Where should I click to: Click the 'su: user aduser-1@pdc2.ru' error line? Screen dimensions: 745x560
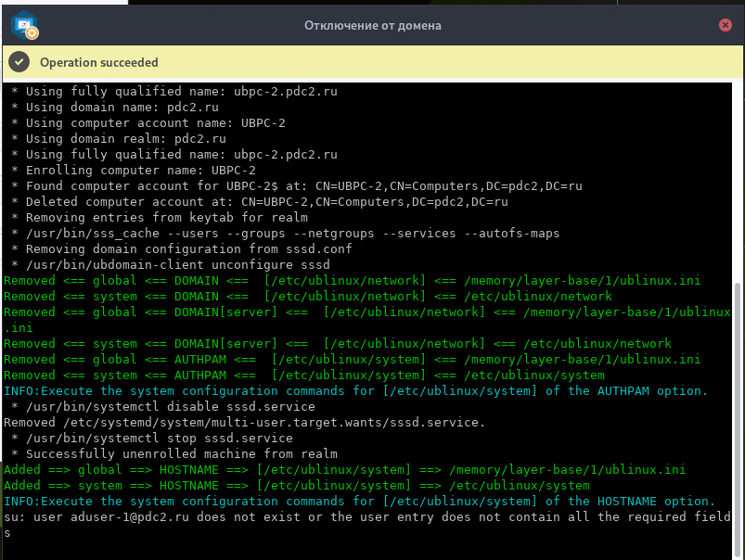pos(366,516)
